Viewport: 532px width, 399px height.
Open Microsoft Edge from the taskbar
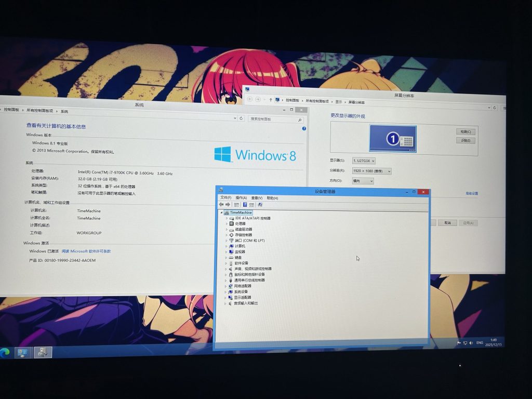[6, 352]
